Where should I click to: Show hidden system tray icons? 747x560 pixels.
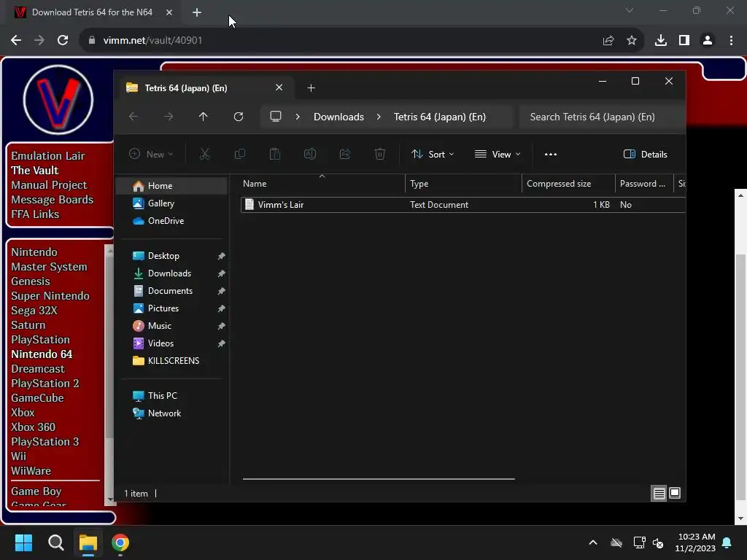point(593,542)
